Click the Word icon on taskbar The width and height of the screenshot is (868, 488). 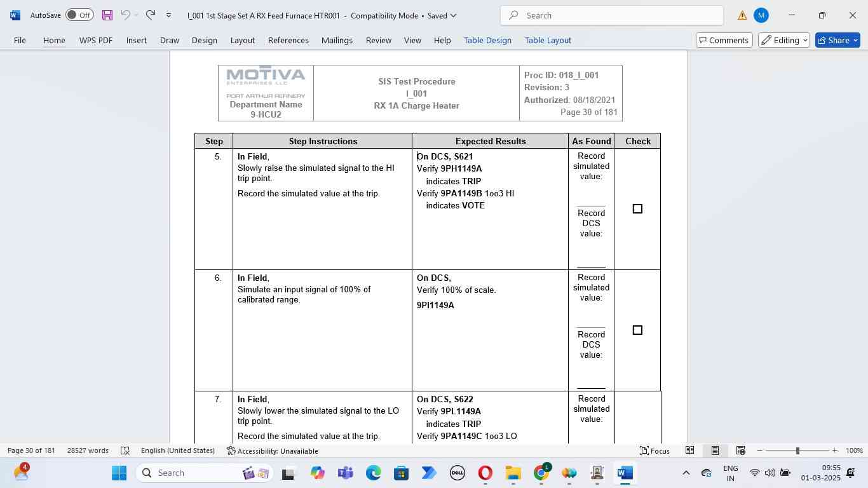click(625, 473)
